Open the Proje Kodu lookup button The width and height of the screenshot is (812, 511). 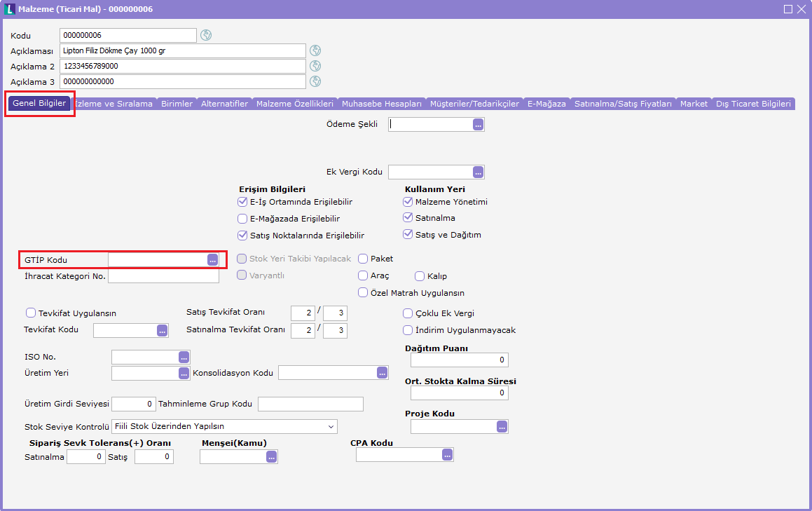[x=502, y=426]
